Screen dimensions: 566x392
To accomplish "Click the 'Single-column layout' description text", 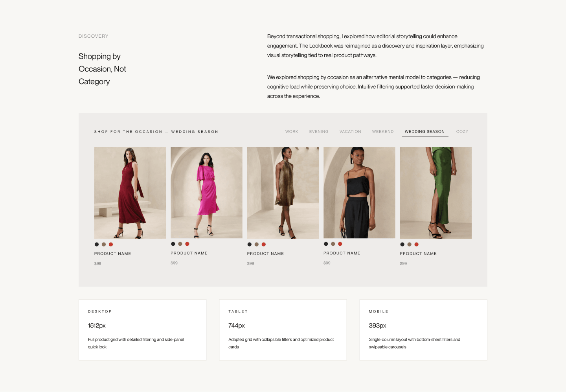I will point(414,343).
